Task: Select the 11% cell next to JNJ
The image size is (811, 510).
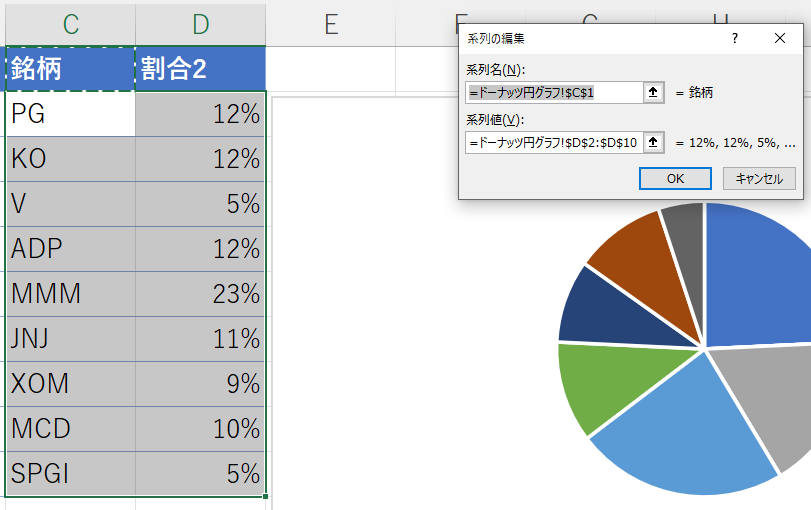Action: [201, 339]
